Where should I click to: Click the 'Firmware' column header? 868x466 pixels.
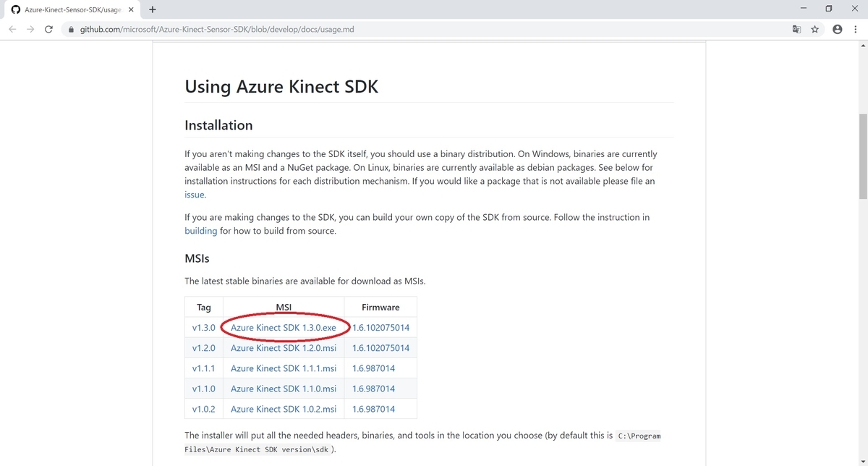[380, 307]
